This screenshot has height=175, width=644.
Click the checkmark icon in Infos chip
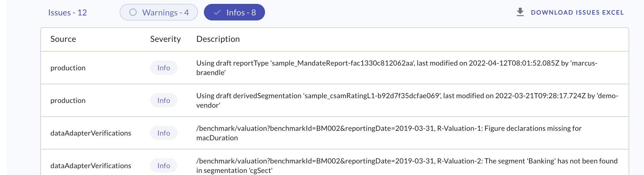click(217, 12)
